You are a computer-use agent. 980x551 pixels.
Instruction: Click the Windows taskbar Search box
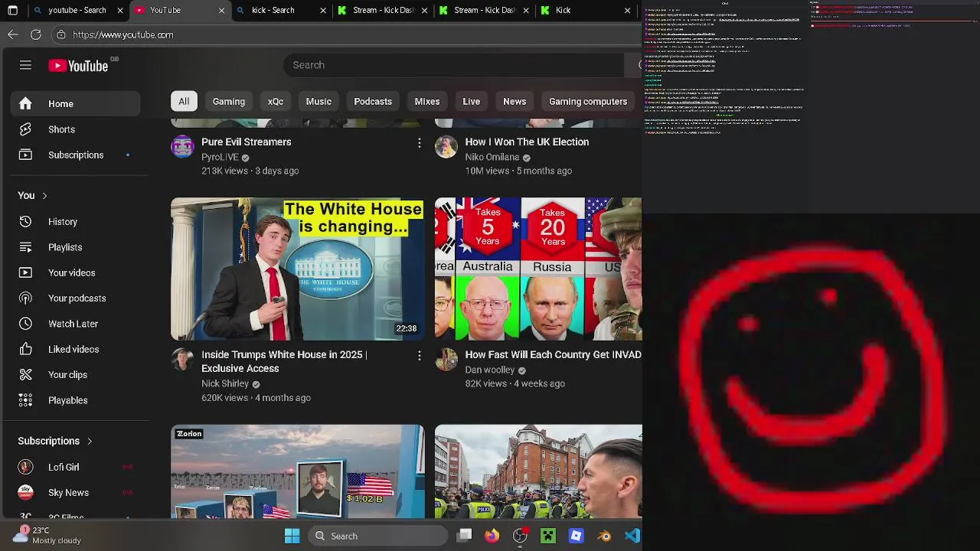pos(377,536)
